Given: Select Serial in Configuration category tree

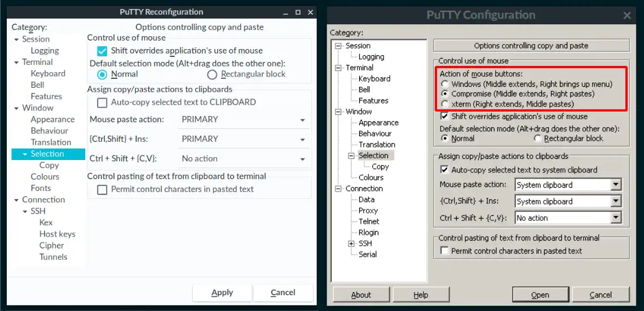Looking at the screenshot, I should (x=368, y=255).
